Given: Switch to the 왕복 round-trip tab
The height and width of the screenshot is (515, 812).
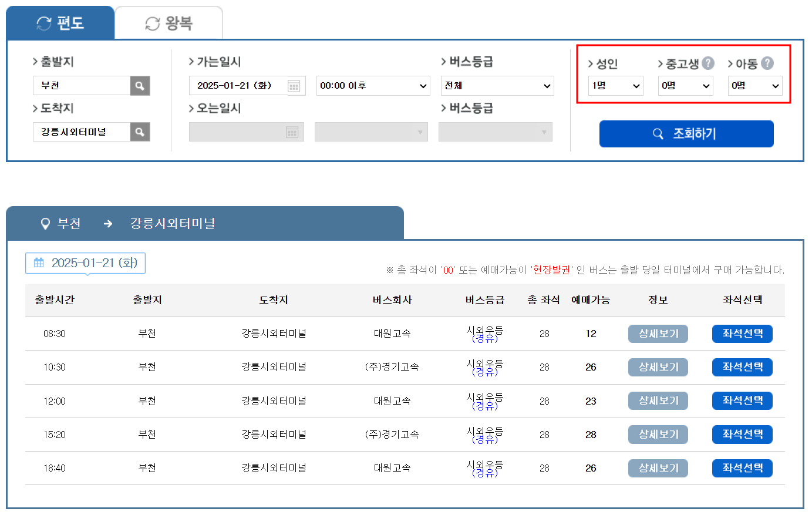Looking at the screenshot, I should click(x=169, y=23).
